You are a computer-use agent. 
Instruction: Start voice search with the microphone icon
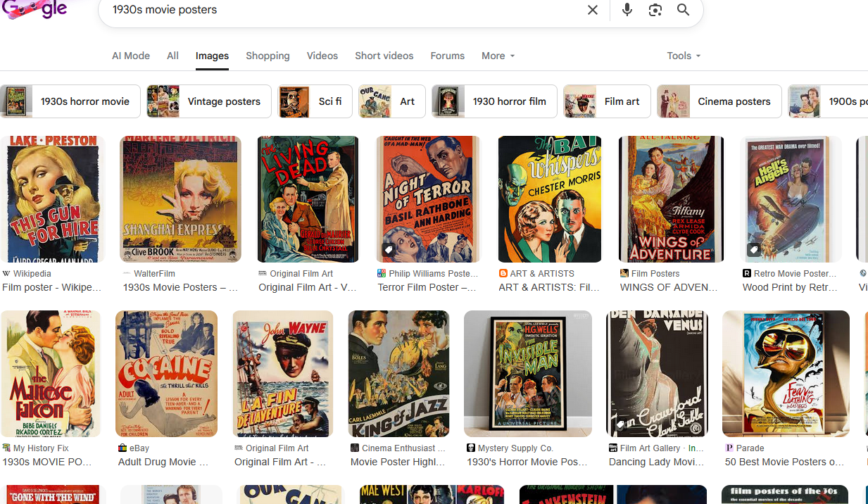pos(627,10)
